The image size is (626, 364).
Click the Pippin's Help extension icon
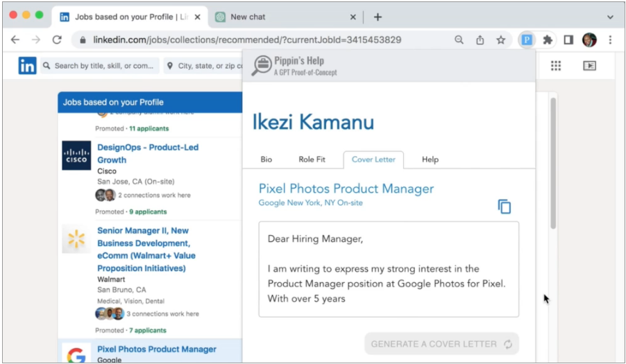[527, 40]
